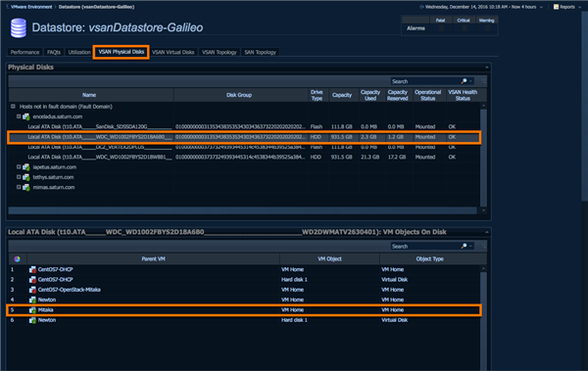This screenshot has width=588, height=371.
Task: Click the pie chart column icon
Action: tap(18, 259)
